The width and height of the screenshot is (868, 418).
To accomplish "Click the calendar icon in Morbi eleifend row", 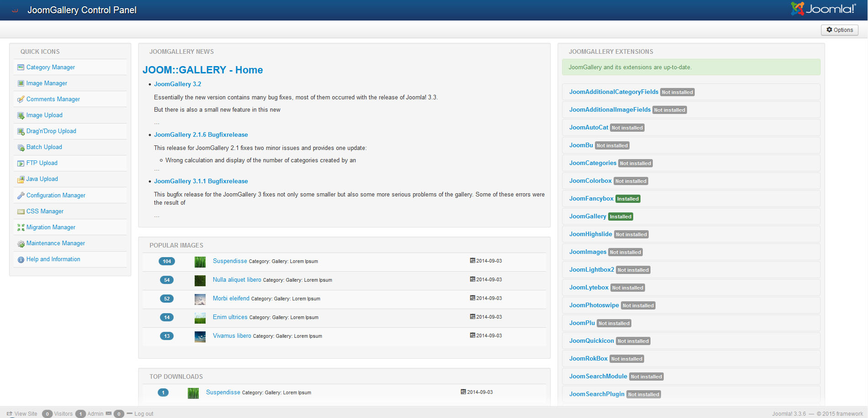I will 472,298.
